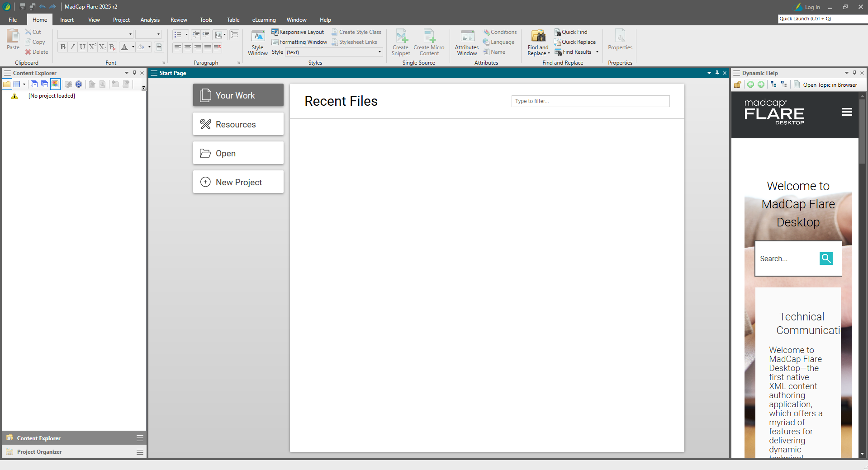The height and width of the screenshot is (470, 868).
Task: Open the Attributes Window
Action: pyautogui.click(x=466, y=43)
